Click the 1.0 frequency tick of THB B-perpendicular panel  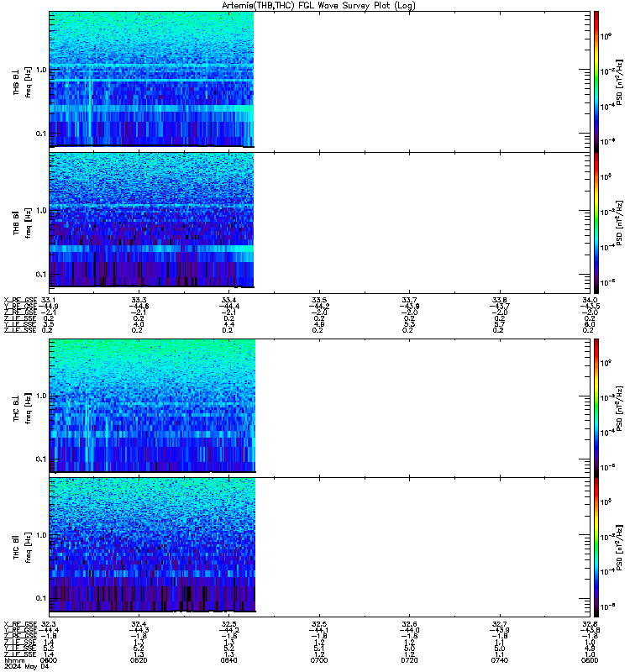[41, 70]
